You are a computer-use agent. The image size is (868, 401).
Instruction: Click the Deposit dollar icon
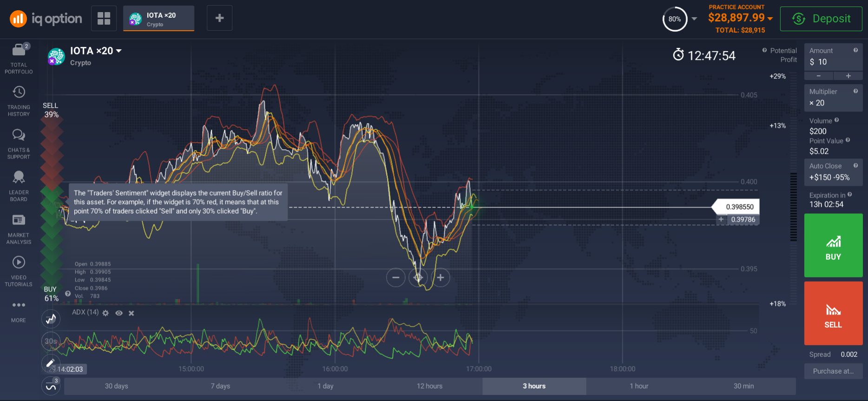798,19
